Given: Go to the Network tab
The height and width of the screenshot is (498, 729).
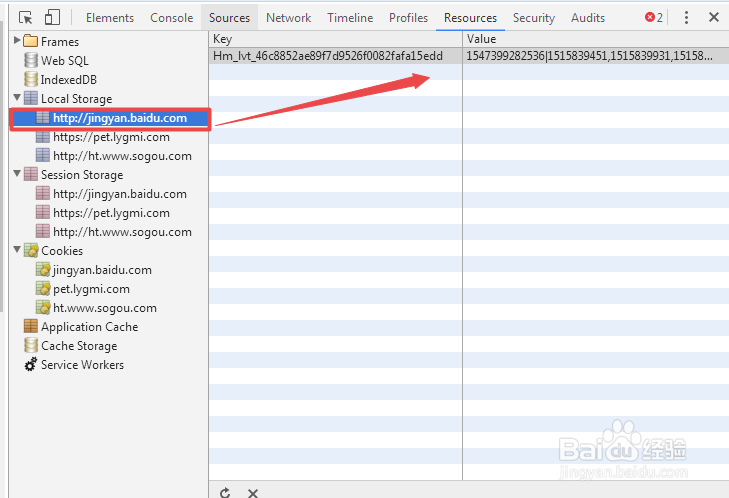Looking at the screenshot, I should point(288,18).
